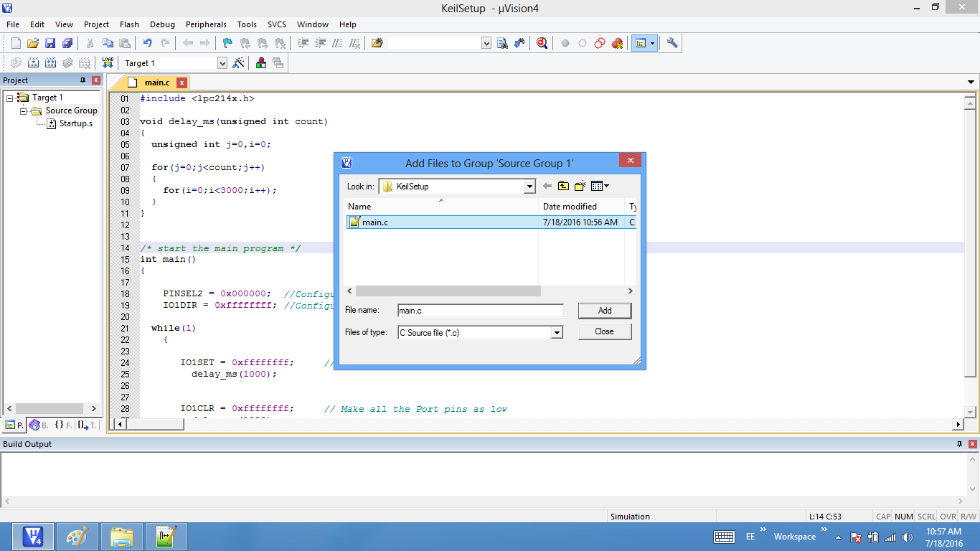Open the File menu
The width and height of the screenshot is (980, 551).
pyautogui.click(x=13, y=24)
